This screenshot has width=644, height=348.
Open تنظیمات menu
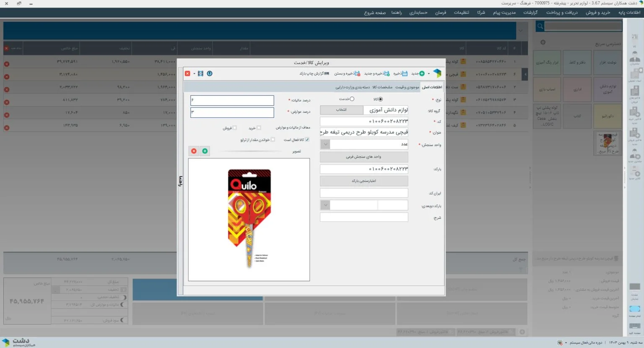point(461,13)
